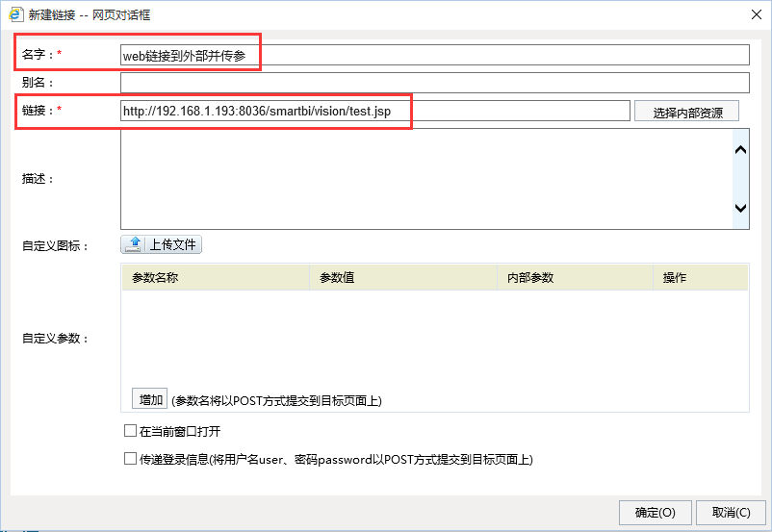Click the 自定义参数： label

(55, 339)
